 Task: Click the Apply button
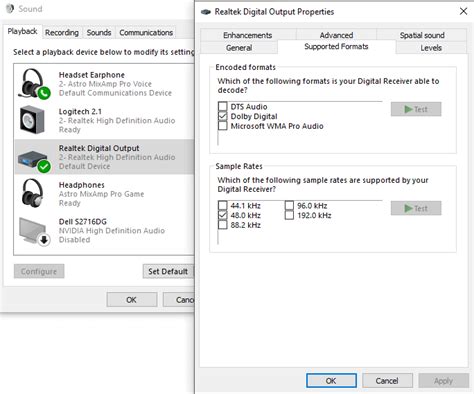tap(443, 381)
